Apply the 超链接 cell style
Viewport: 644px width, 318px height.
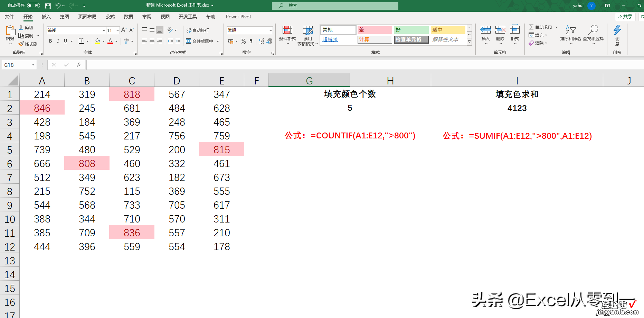[338, 40]
